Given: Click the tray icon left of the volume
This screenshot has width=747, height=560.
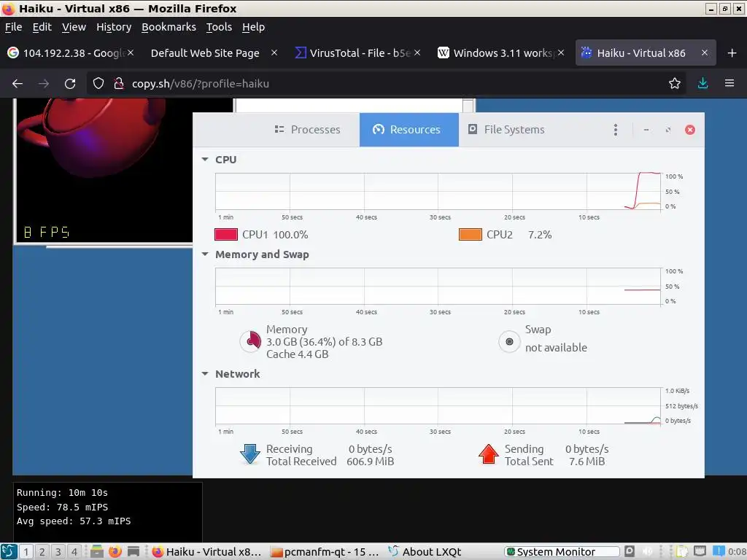Looking at the screenshot, I should tap(630, 551).
